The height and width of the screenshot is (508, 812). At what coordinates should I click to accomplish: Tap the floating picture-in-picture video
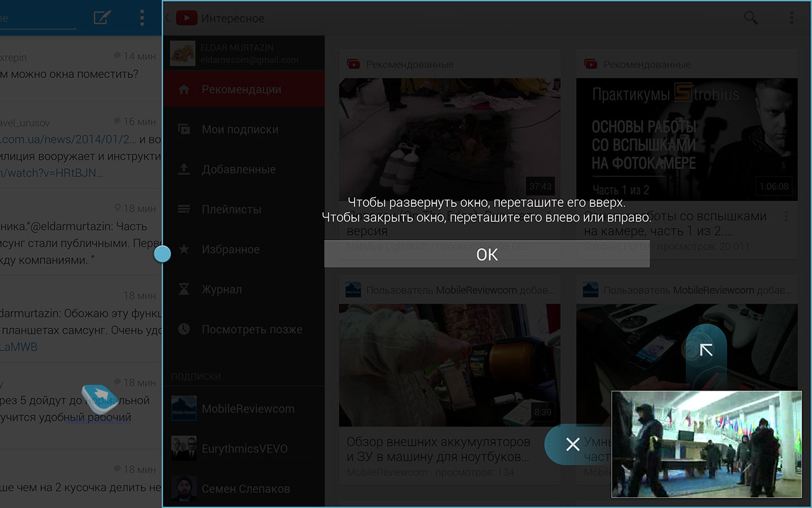coord(707,444)
